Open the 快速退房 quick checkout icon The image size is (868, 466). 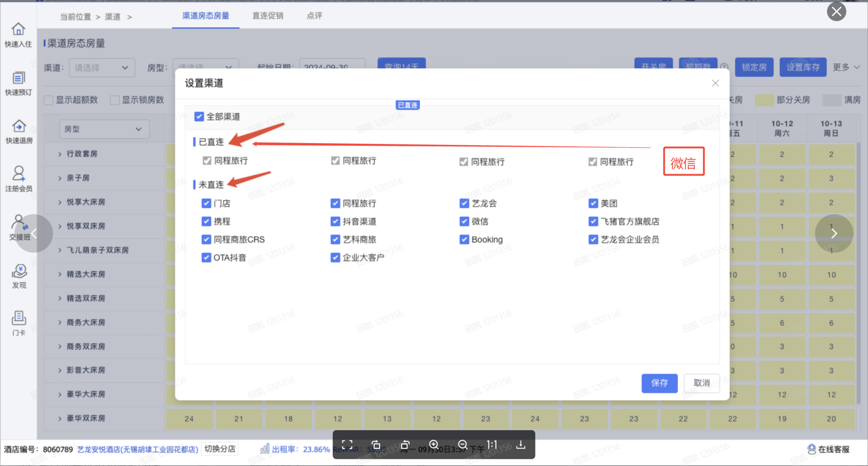[x=18, y=132]
